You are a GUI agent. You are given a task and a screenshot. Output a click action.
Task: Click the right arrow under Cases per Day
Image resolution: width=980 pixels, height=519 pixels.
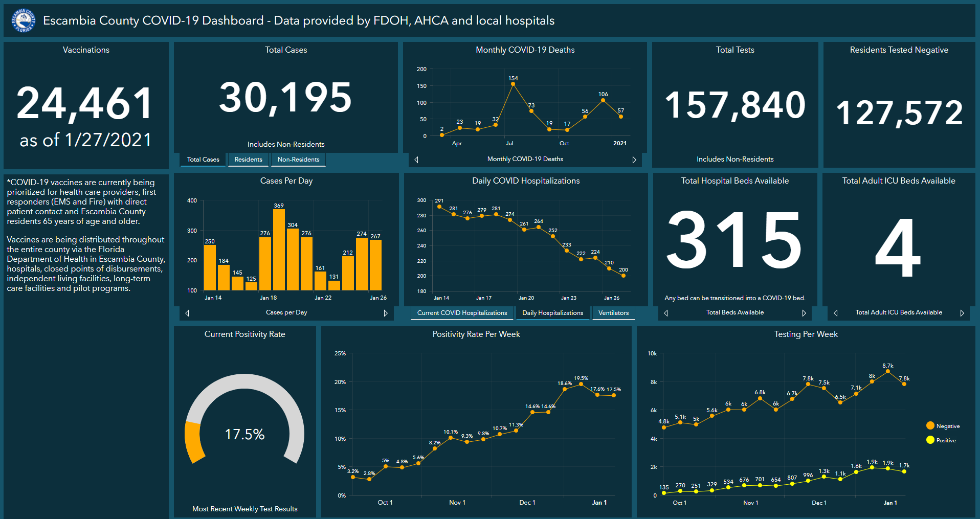tap(386, 312)
